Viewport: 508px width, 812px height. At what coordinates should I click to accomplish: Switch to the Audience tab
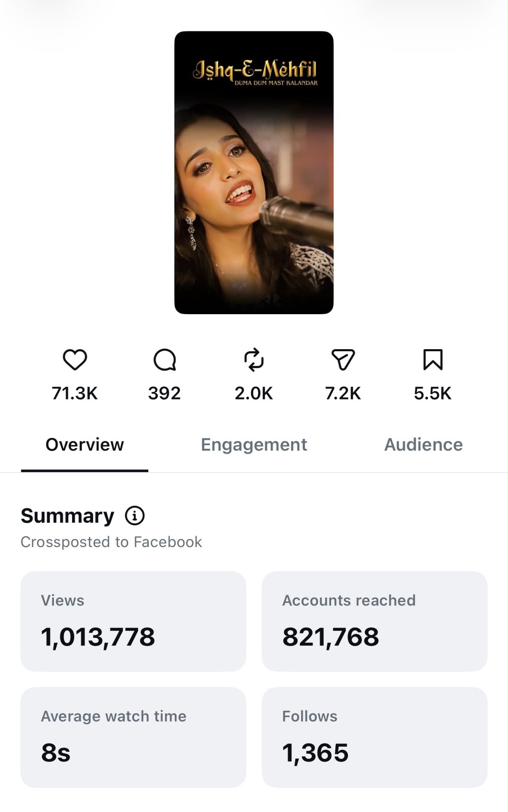click(x=423, y=445)
